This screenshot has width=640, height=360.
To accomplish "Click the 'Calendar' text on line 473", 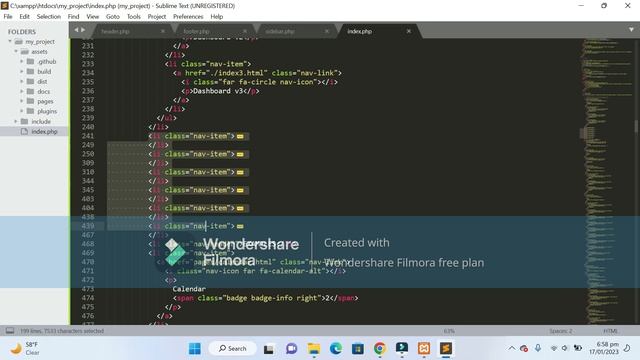I will click(x=189, y=289).
